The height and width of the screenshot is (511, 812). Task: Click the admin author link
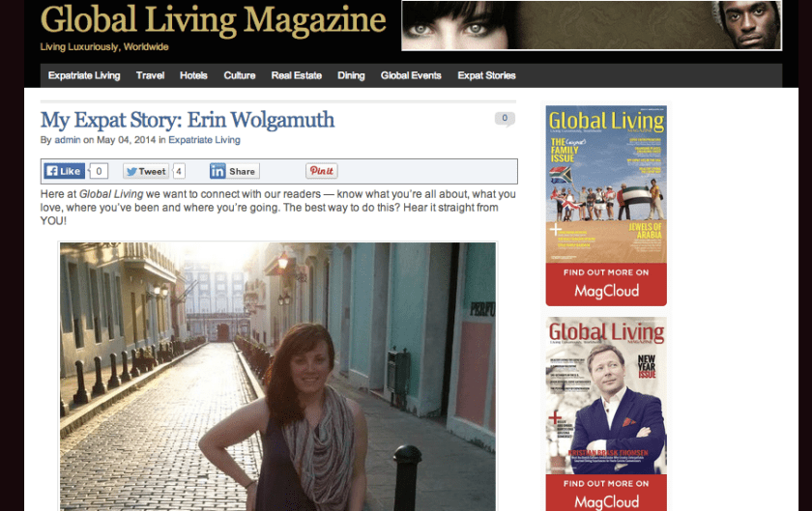68,140
